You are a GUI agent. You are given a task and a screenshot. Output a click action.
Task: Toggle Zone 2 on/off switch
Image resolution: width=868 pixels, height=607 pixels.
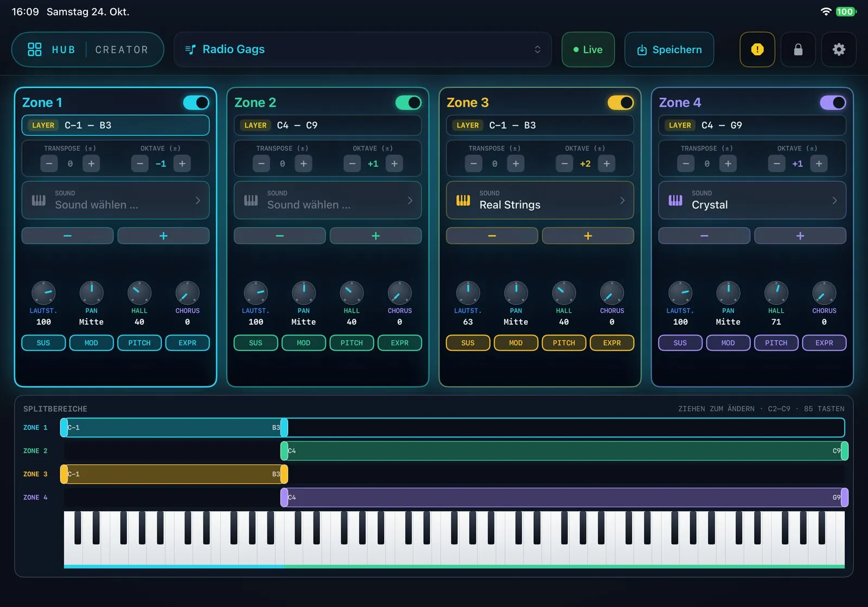[409, 103]
